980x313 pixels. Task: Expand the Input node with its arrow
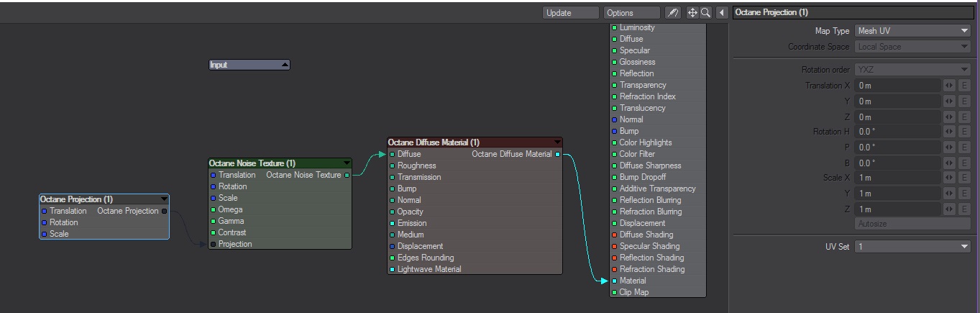pos(285,65)
